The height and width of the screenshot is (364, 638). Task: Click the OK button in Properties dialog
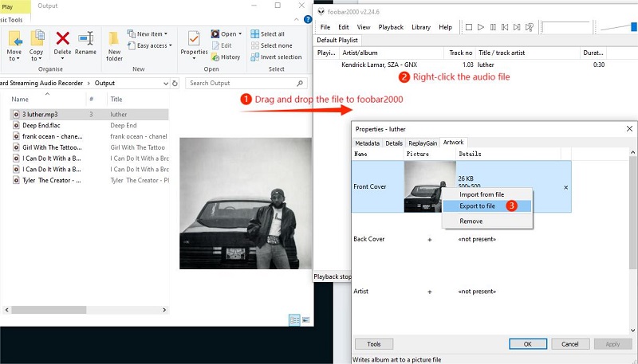528,343
